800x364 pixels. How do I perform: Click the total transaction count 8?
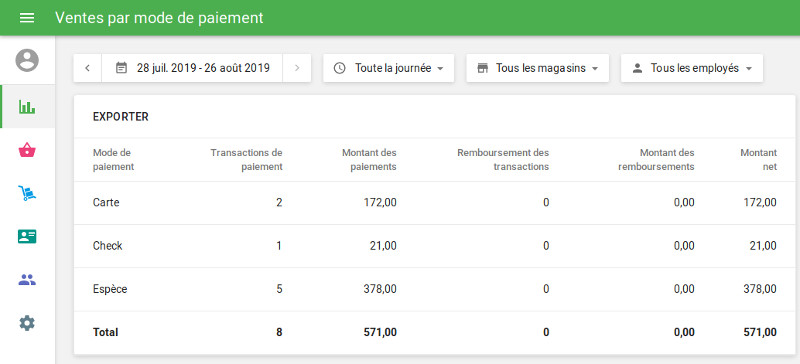[279, 332]
